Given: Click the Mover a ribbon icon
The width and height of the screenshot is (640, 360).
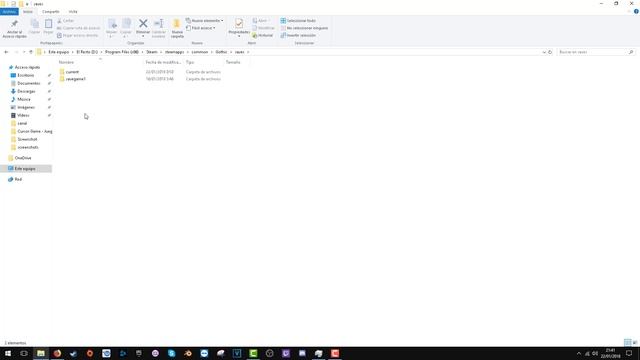Looking at the screenshot, I should [x=111, y=24].
